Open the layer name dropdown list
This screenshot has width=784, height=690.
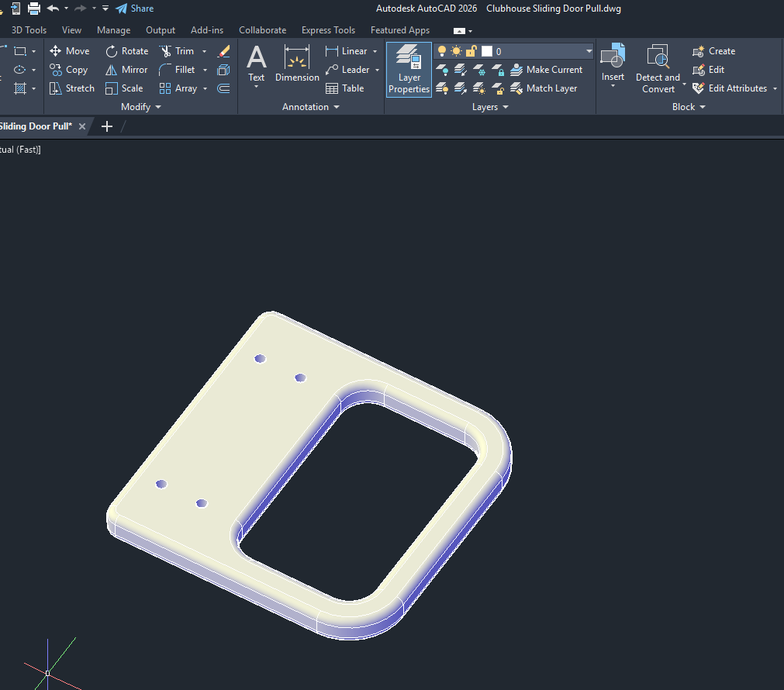pos(589,51)
